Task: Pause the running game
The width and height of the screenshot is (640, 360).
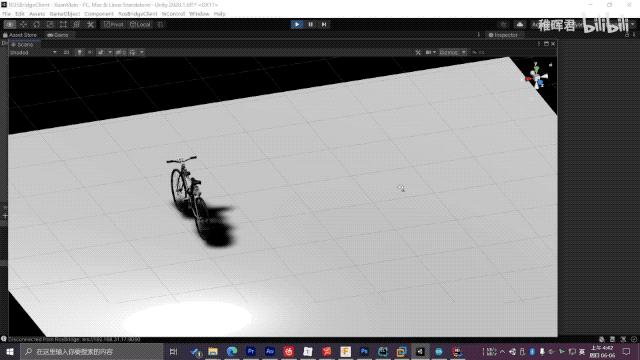Action: tap(311, 24)
